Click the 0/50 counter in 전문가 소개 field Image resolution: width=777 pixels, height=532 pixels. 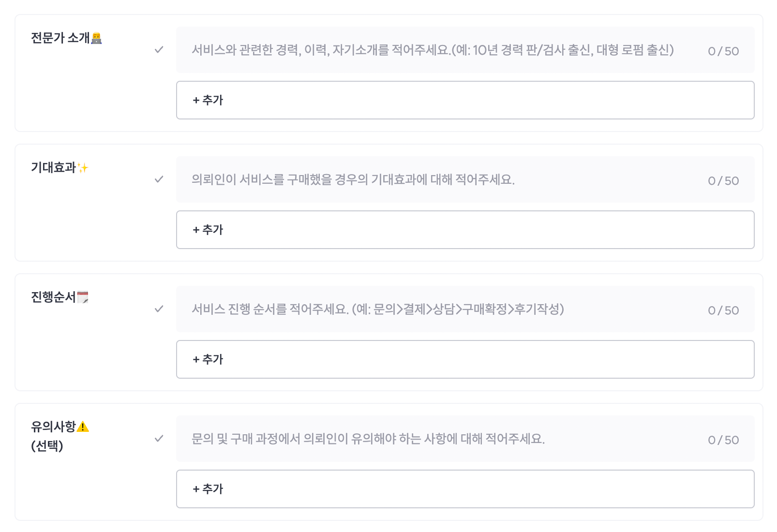click(723, 51)
